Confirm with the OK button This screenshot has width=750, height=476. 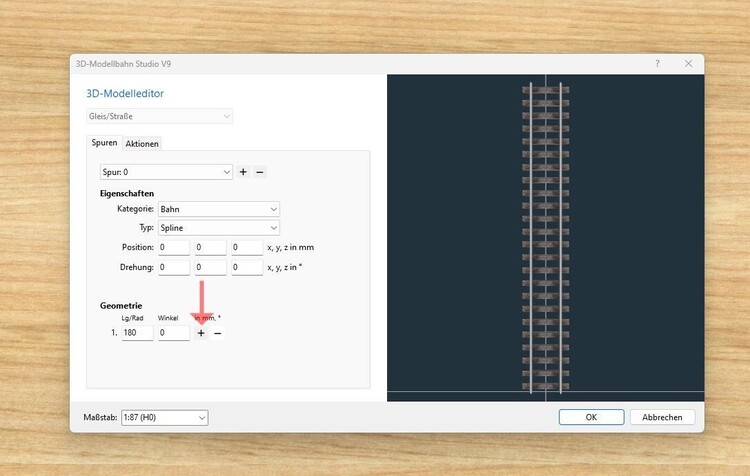pyautogui.click(x=591, y=417)
